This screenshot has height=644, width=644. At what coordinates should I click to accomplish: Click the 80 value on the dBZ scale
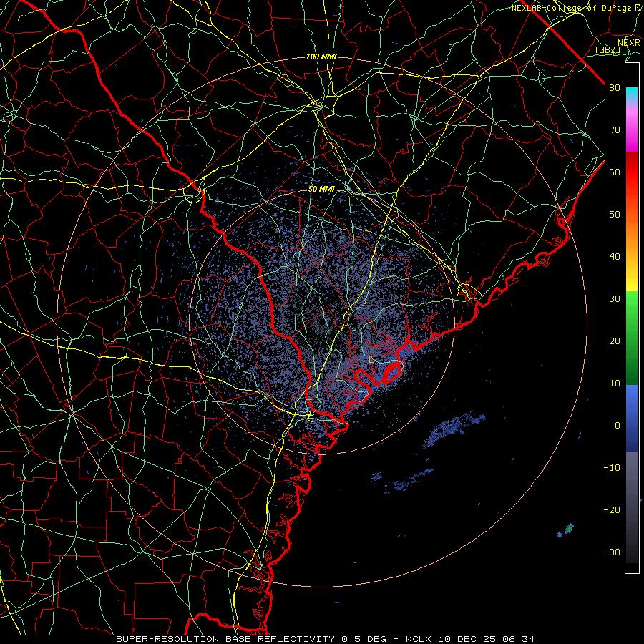point(615,87)
